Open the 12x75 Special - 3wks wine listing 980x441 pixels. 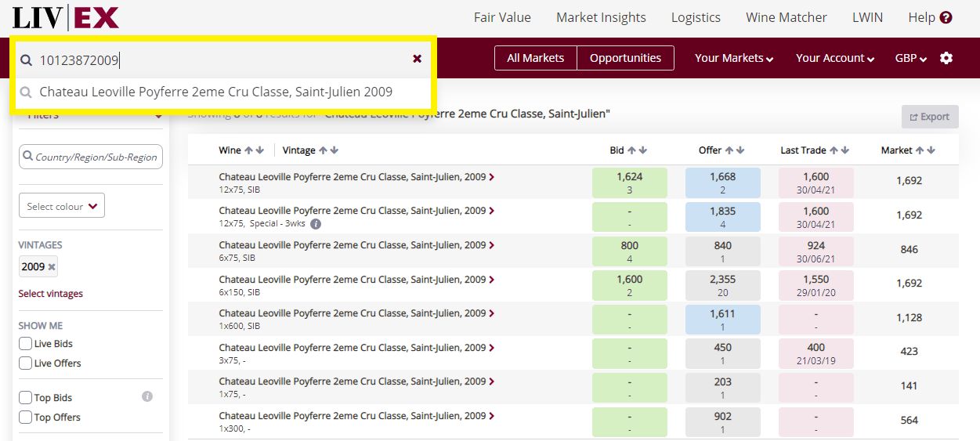[x=352, y=211]
